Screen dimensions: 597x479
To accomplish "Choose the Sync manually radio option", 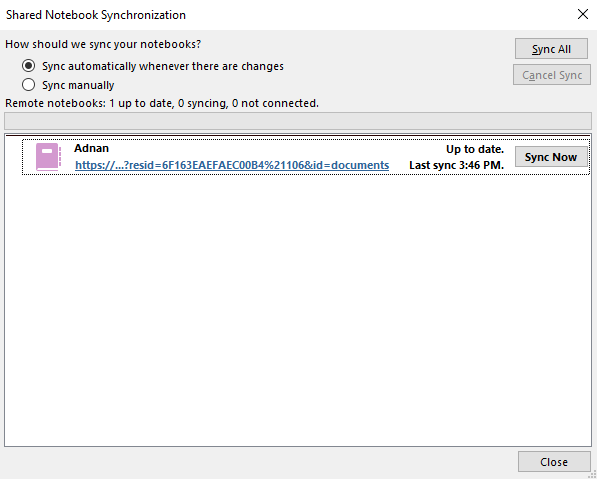I will pos(29,85).
